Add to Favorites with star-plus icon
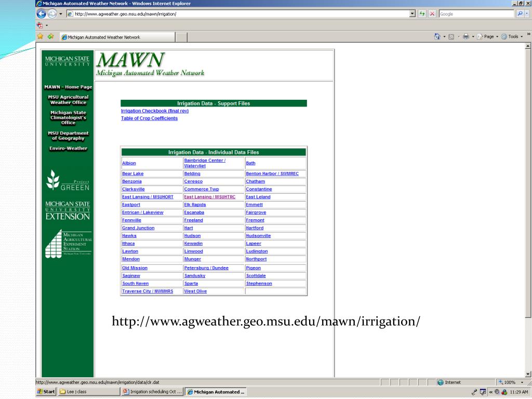The image size is (532, 399). 50,36
